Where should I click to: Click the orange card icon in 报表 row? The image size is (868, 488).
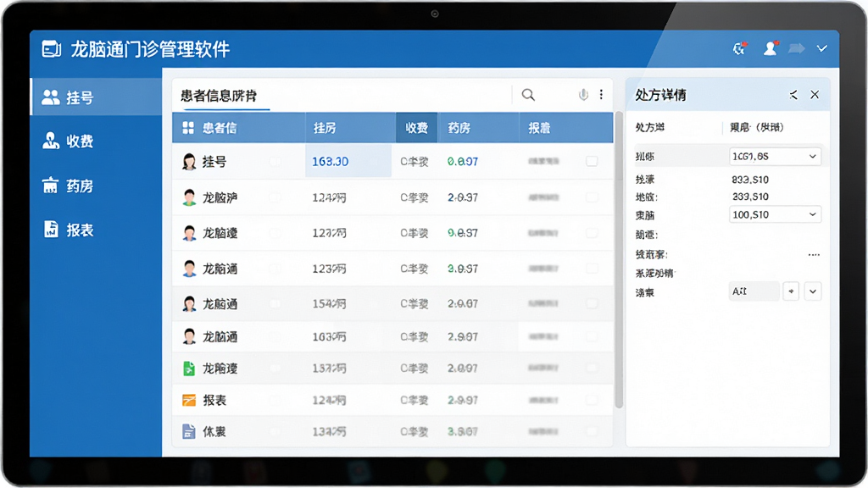[x=189, y=400]
